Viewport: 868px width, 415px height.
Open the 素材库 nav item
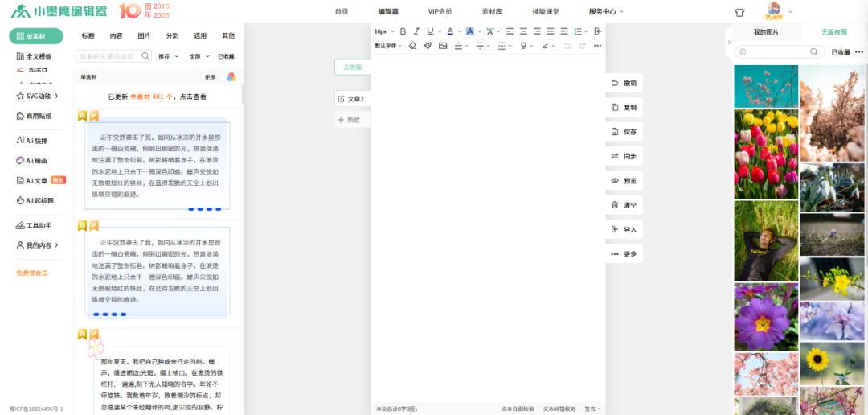click(492, 11)
